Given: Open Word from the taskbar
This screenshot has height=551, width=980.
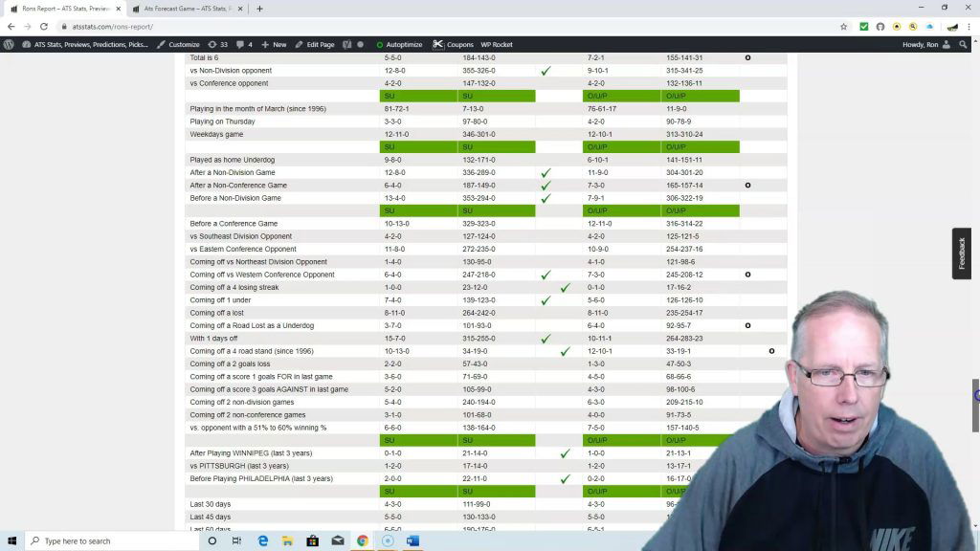Looking at the screenshot, I should [412, 541].
